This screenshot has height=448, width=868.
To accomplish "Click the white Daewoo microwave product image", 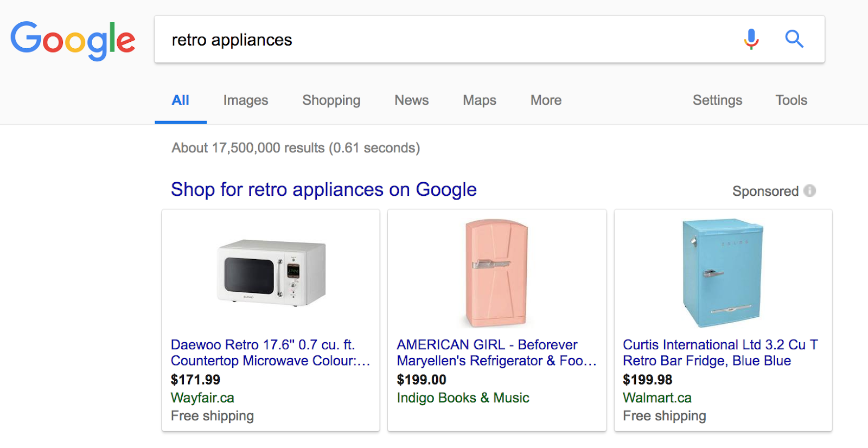I will click(271, 273).
